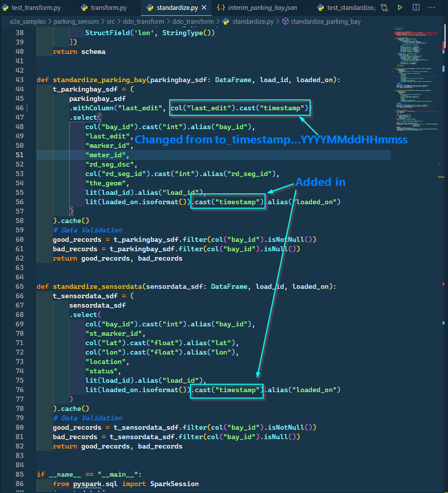Click "the_geom" on line 54
This screenshot has height=493, width=448.
coord(105,183)
